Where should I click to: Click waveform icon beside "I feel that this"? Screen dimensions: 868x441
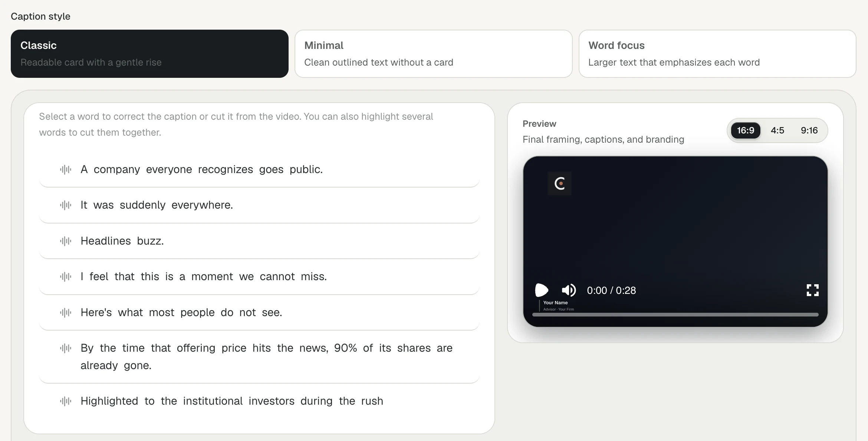(x=66, y=276)
